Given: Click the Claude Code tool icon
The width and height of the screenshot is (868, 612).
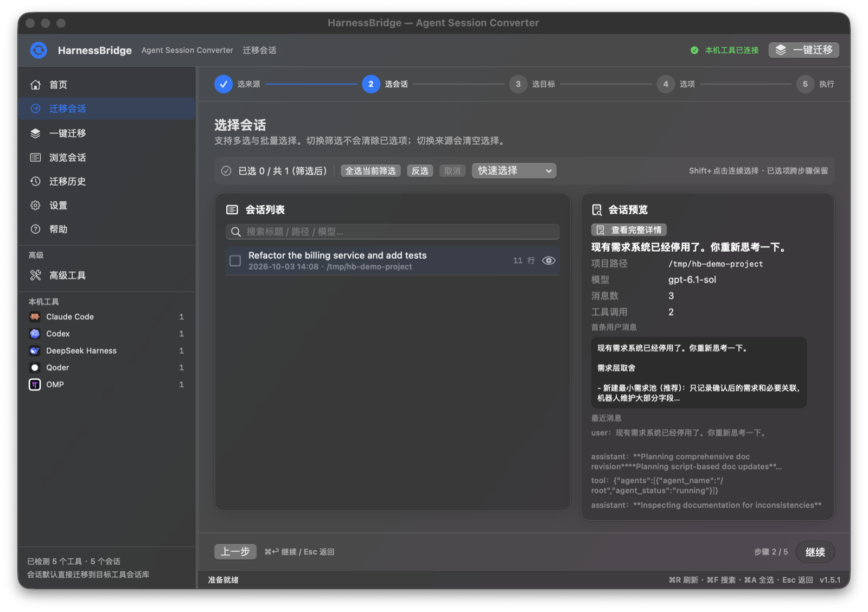Looking at the screenshot, I should tap(35, 317).
